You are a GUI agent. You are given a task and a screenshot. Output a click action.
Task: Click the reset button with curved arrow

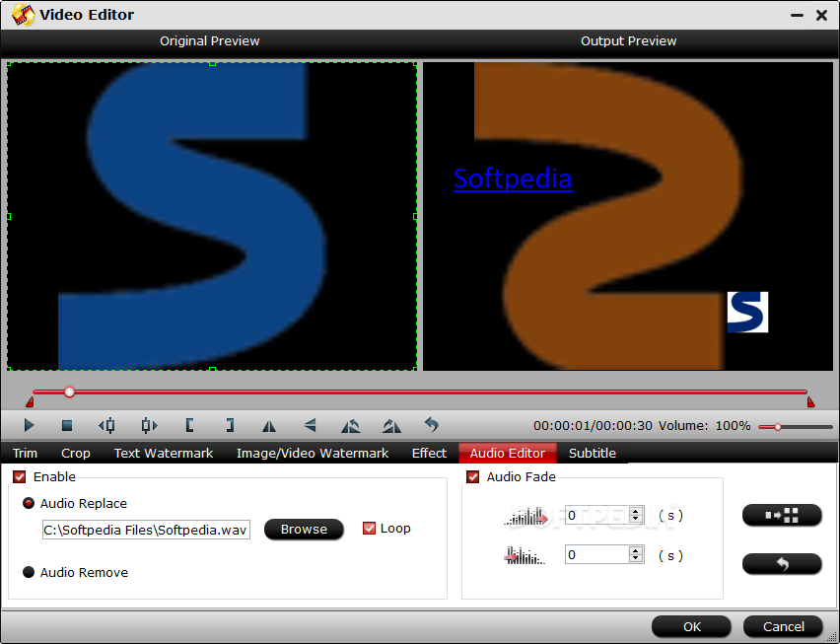pyautogui.click(x=782, y=564)
